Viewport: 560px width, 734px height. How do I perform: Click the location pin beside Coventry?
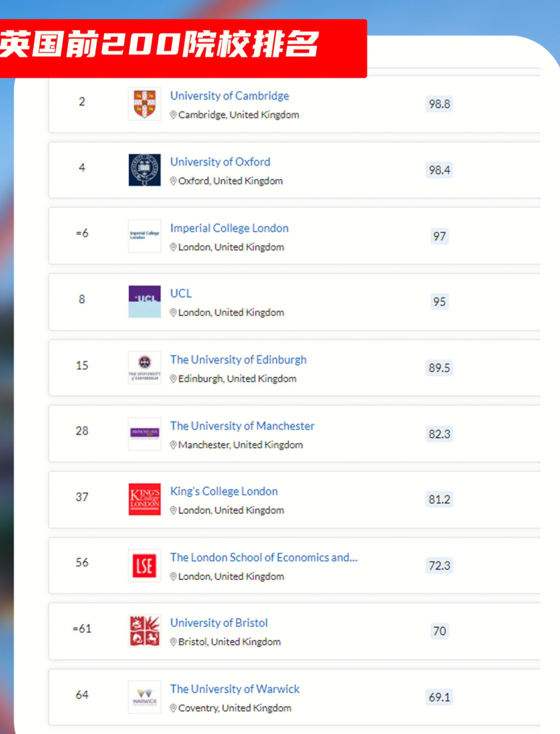tap(174, 708)
